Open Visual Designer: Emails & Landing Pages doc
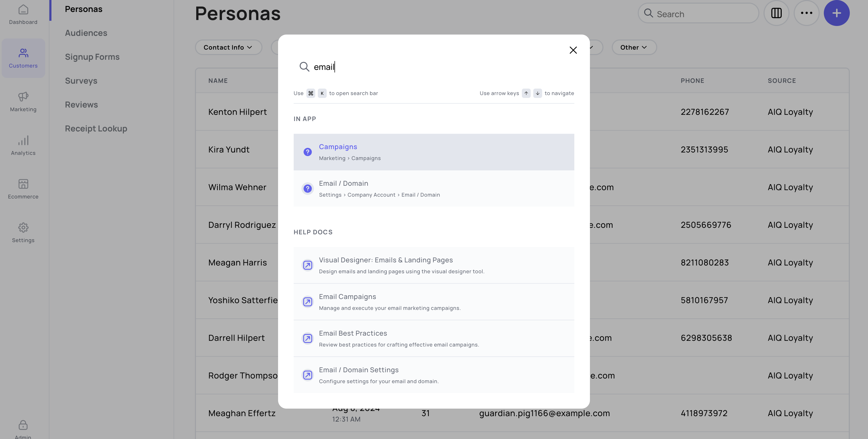This screenshot has width=868, height=439. 434,265
